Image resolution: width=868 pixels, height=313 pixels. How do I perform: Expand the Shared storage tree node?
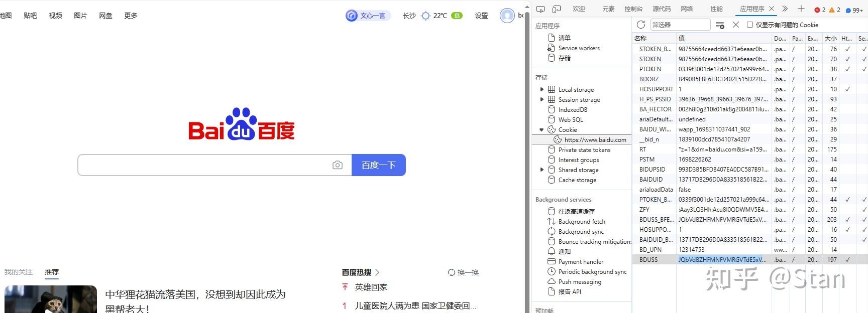point(542,170)
